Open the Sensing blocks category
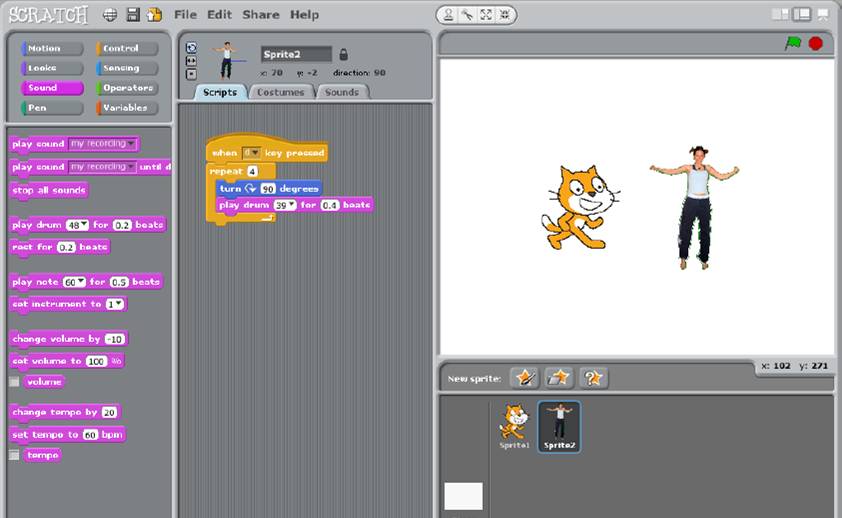The width and height of the screenshot is (842, 518). [127, 68]
